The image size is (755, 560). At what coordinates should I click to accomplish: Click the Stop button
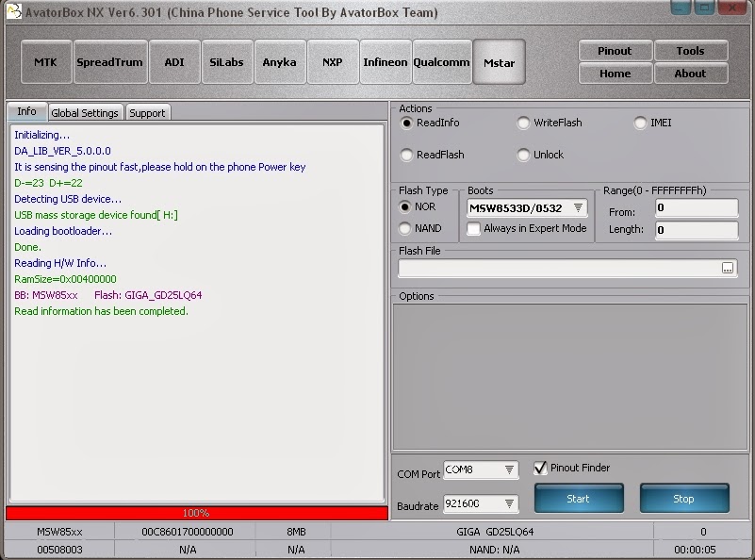pos(684,499)
